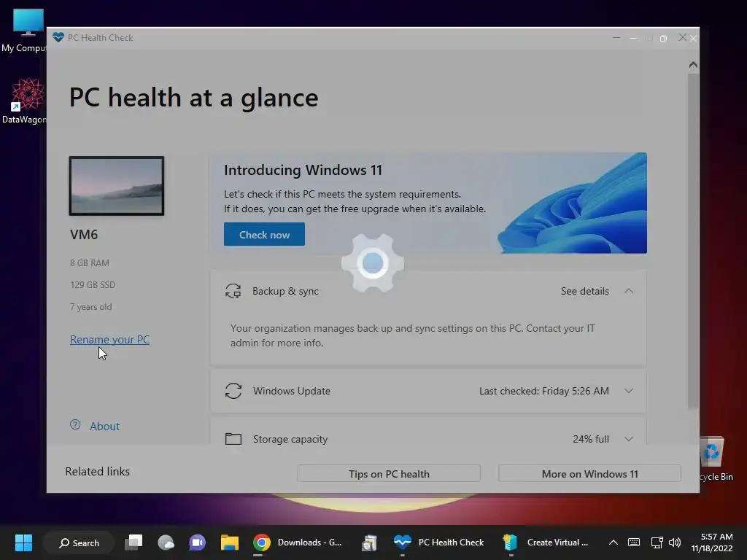The height and width of the screenshot is (560, 747).
Task: Open File Explorer from the taskbar
Action: pyautogui.click(x=229, y=542)
